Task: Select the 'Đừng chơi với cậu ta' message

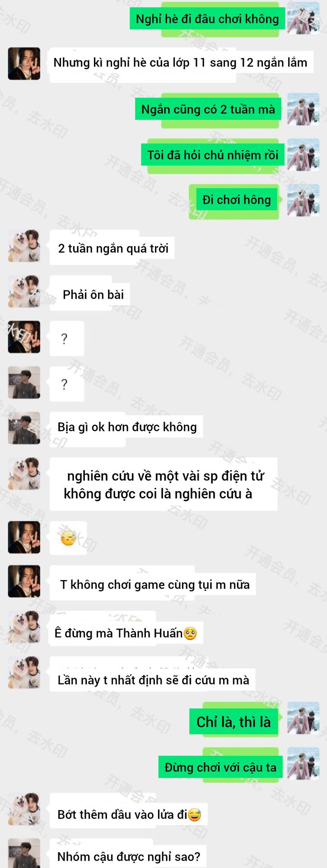Action: [220, 767]
